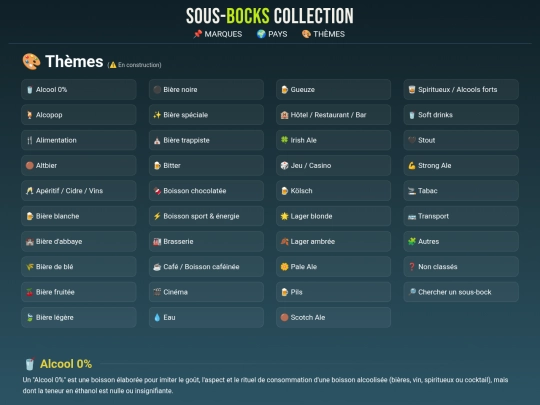The height and width of the screenshot is (405, 540).
Task: Choose the Stout theme
Action: click(461, 140)
